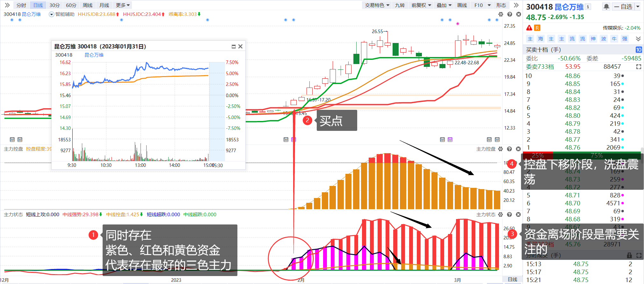Click the bell alert icon
Image resolution: width=644 pixels, height=284 pixels.
tap(606, 7)
